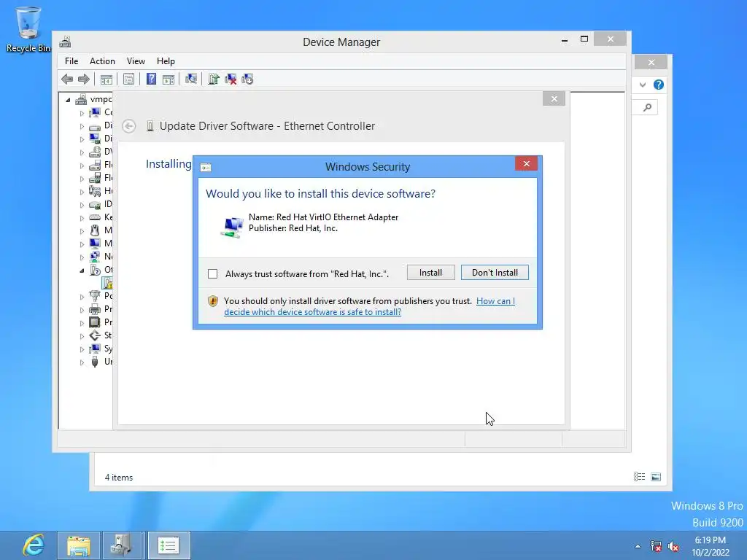
Task: Click the network adapter icon beside Red Hat VirtIO name
Action: pyautogui.click(x=232, y=227)
